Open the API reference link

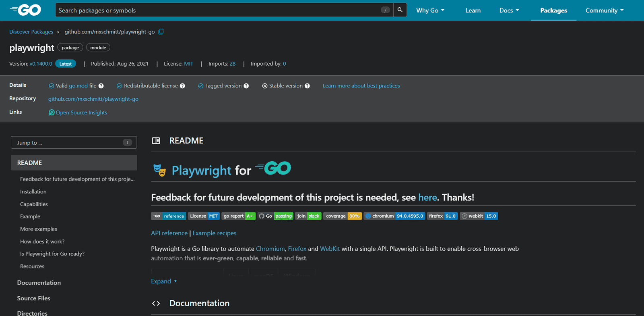[x=169, y=233]
